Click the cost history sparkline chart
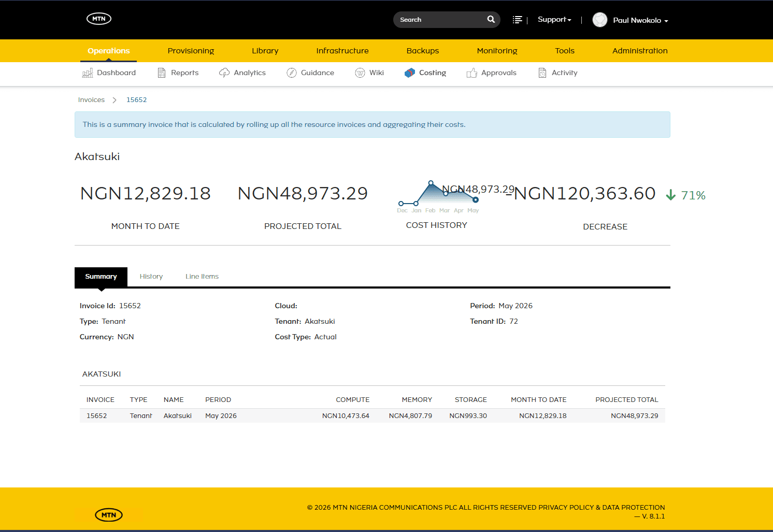 tap(438, 197)
